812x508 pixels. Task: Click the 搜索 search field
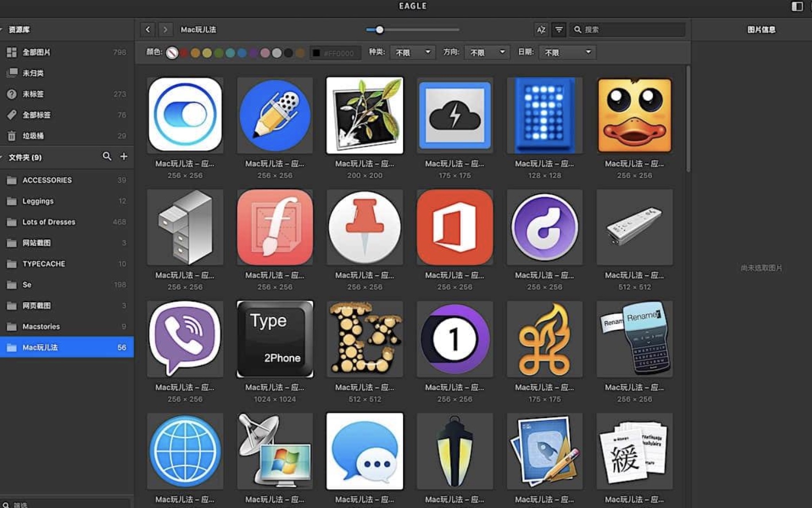(x=628, y=30)
